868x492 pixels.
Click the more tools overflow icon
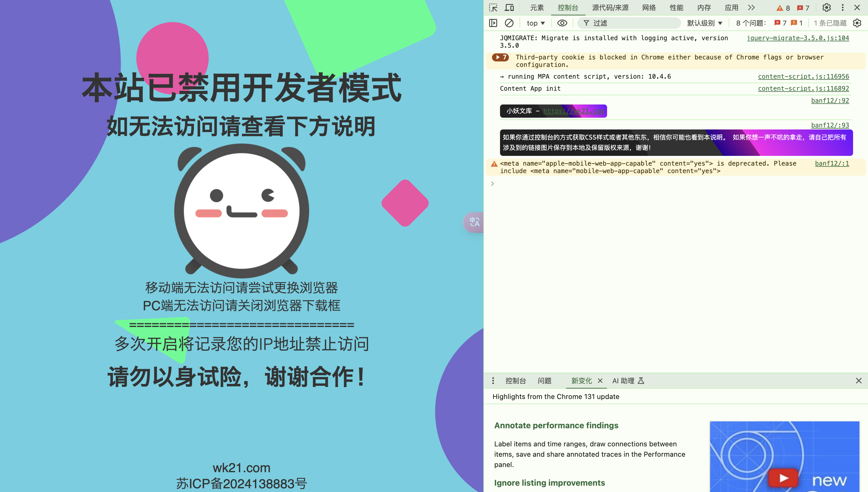click(753, 7)
